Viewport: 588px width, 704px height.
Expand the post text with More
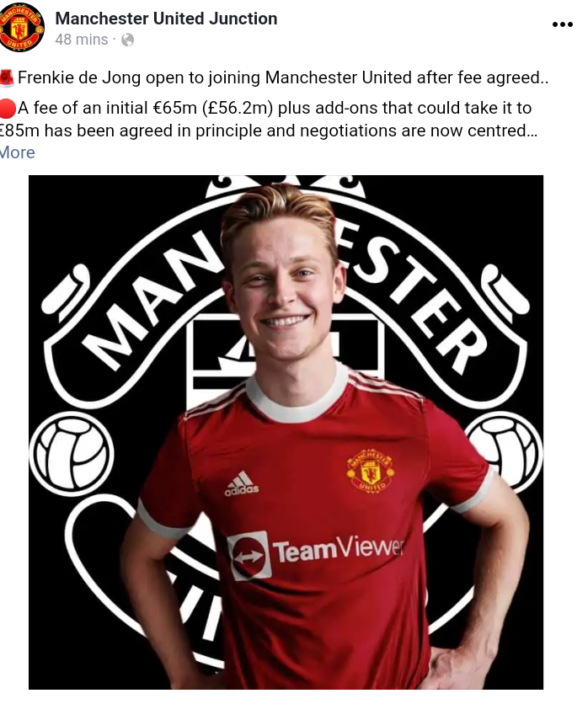(x=17, y=152)
